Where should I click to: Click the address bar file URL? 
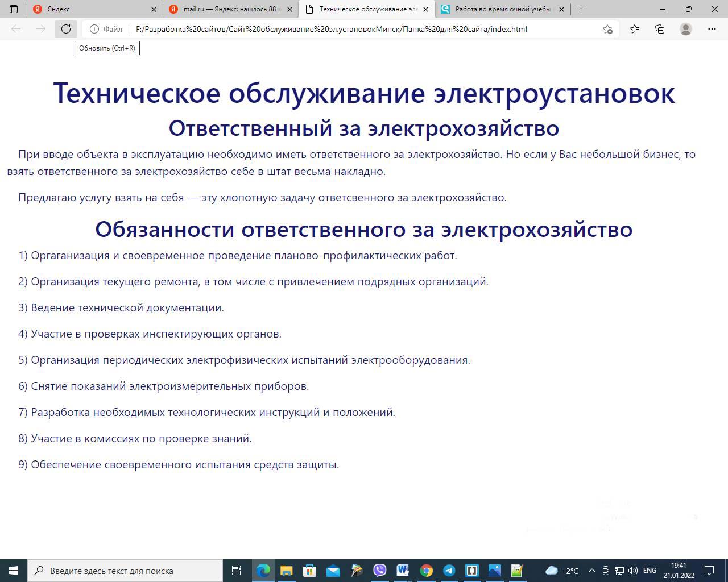[331, 29]
